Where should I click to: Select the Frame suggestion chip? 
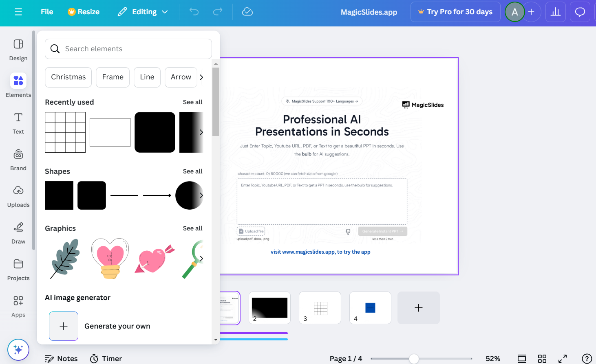coord(113,77)
